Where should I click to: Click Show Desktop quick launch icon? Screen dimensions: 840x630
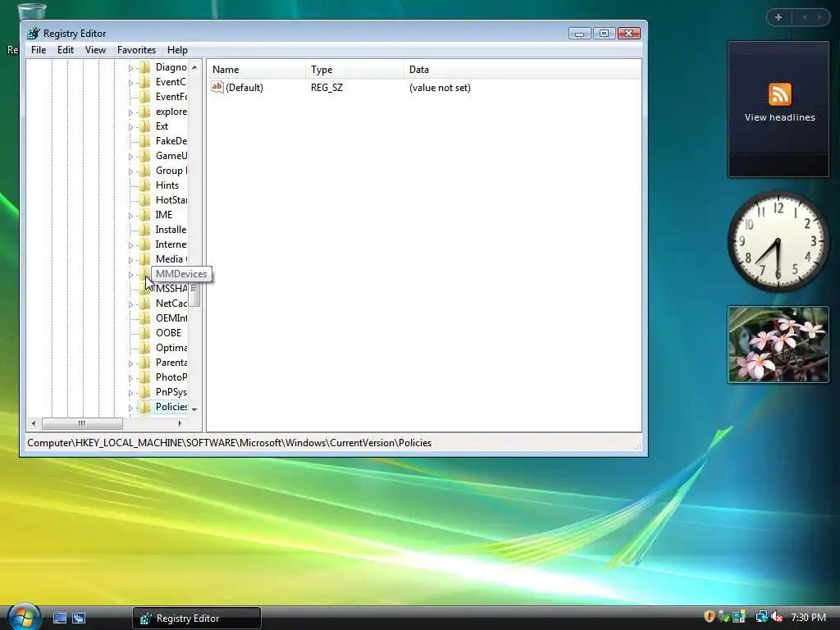pos(60,619)
